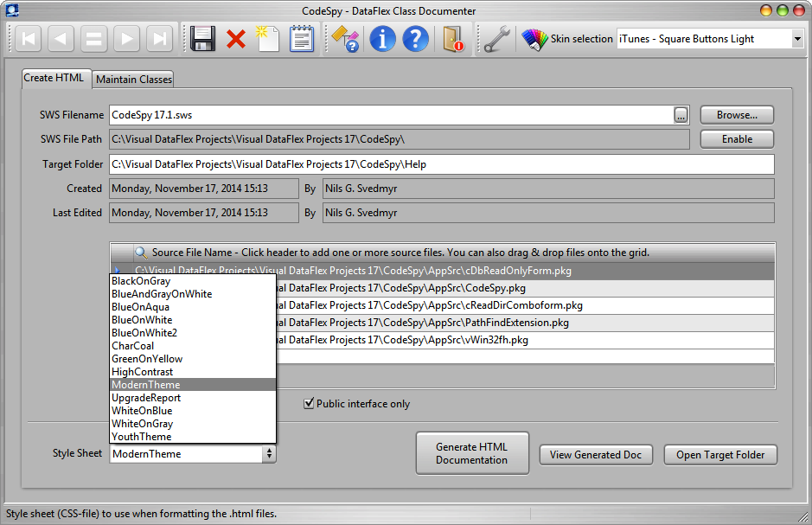This screenshot has height=525, width=812.
Task: Click View Generated Doc
Action: [596, 455]
